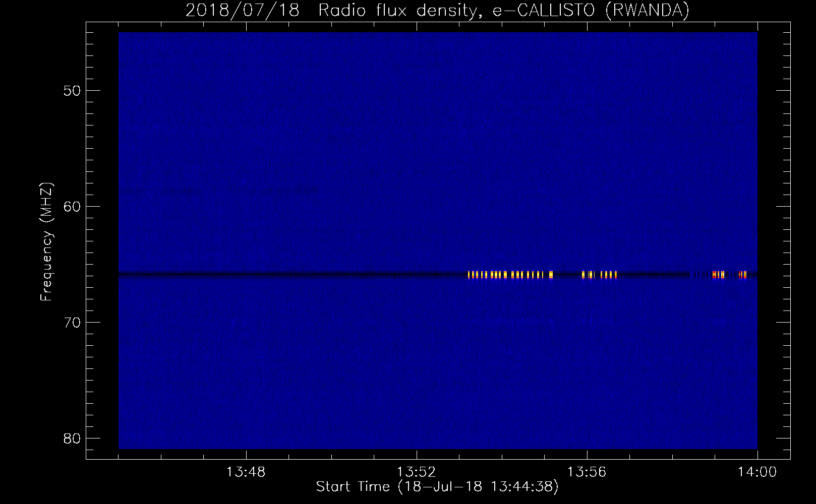Click the second burst cluster near 13:56
Screen dimensions: 816x504
pos(599,275)
